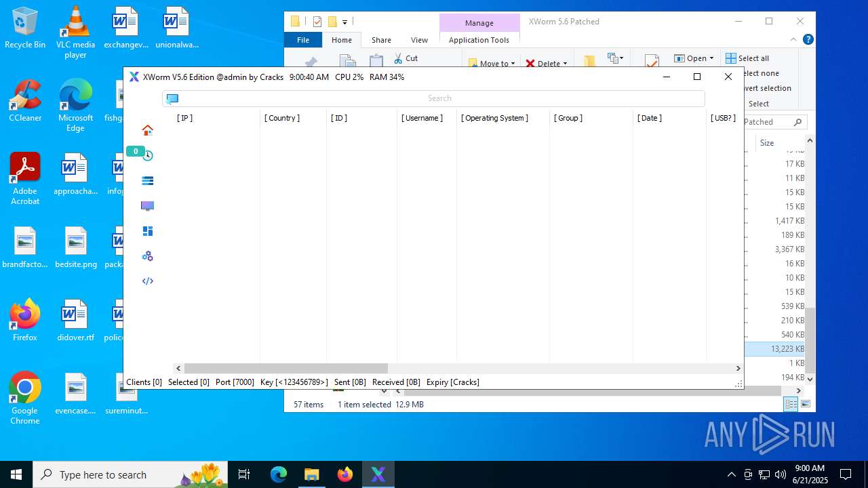The width and height of the screenshot is (868, 488).
Task: Select the bedsite.png desktop file
Action: [x=75, y=247]
